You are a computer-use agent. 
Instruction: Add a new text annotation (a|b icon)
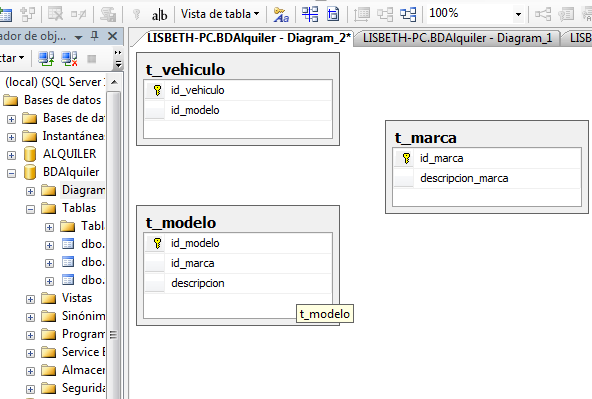pyautogui.click(x=159, y=15)
